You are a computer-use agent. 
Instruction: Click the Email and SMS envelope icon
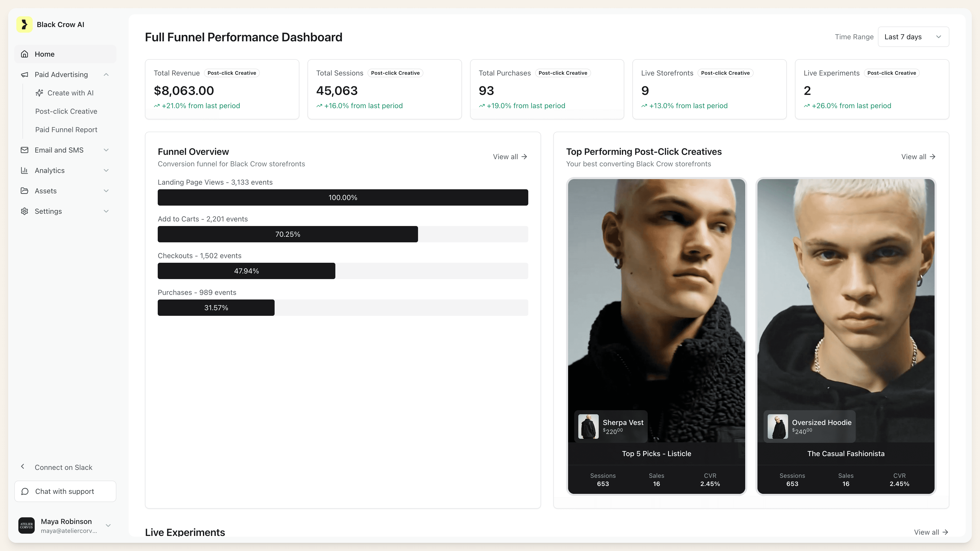tap(25, 150)
